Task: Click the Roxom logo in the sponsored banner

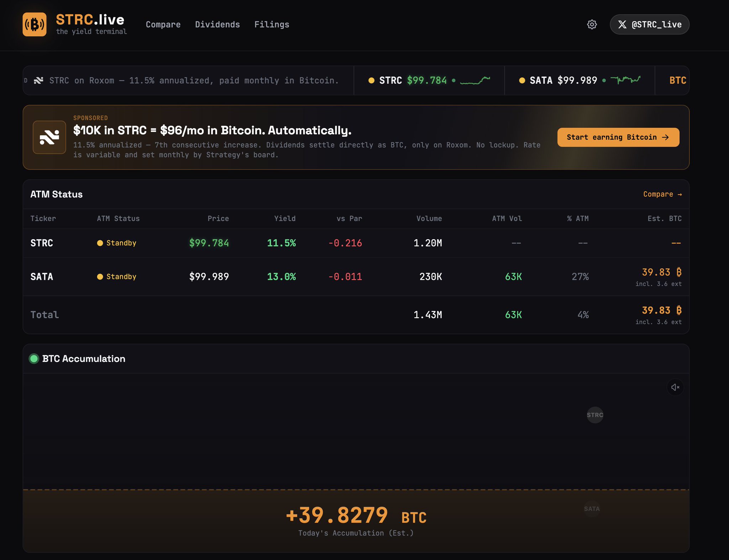Action: coord(49,137)
